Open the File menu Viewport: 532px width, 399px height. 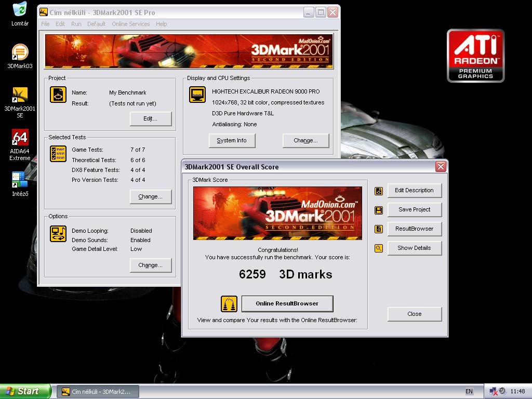pyautogui.click(x=46, y=24)
